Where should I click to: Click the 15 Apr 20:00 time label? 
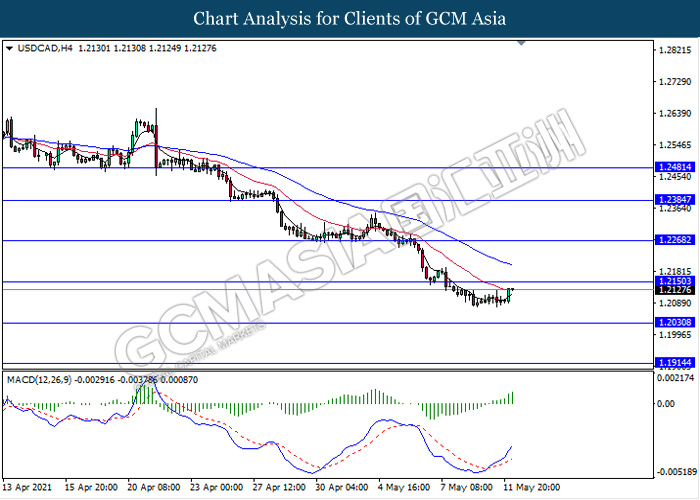91,487
